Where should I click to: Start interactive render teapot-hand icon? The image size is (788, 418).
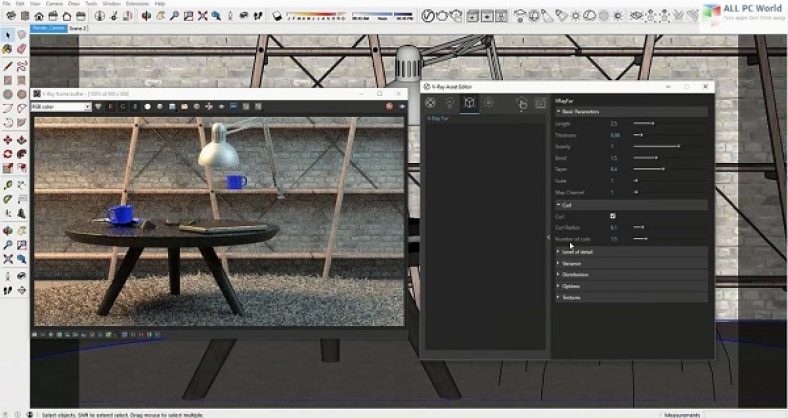(x=456, y=16)
